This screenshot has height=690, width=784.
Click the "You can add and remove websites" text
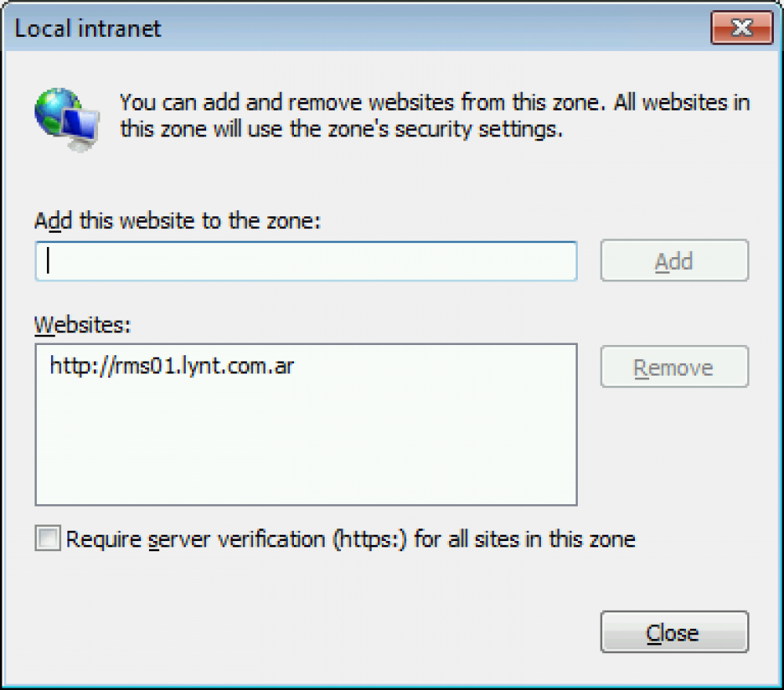pyautogui.click(x=286, y=103)
